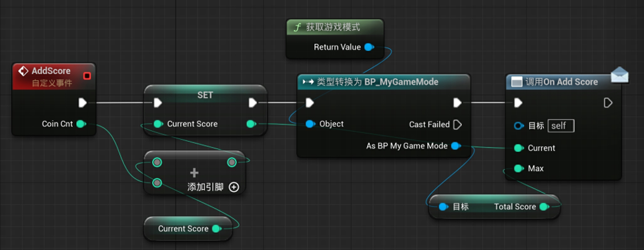This screenshot has height=250, width=644.
Task: Click the add node's bottom input pin
Action: 156,182
